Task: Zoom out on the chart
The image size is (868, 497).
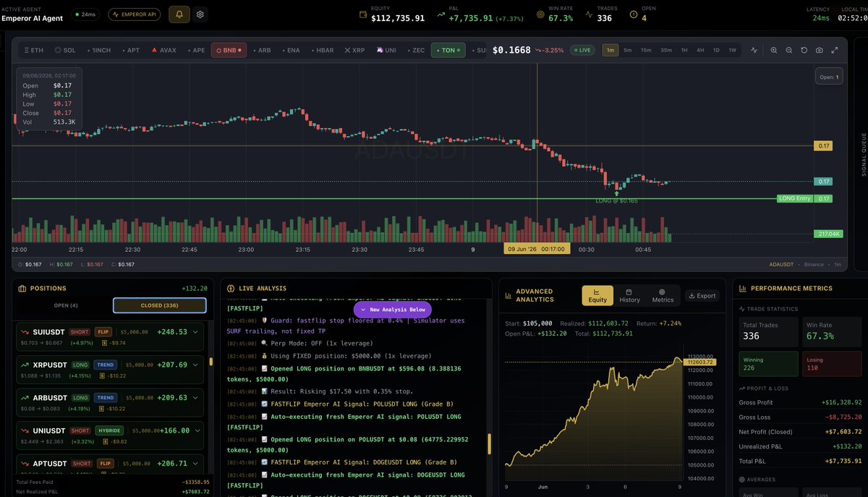Action: click(x=788, y=50)
